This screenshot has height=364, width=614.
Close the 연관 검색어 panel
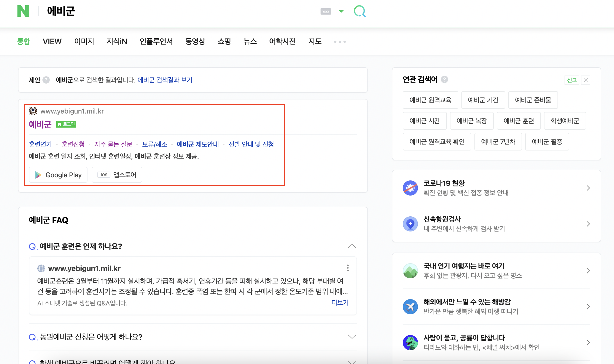(586, 80)
